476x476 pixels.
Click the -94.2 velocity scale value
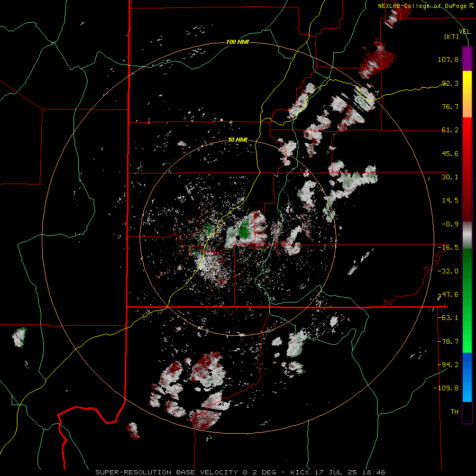[x=448, y=365]
